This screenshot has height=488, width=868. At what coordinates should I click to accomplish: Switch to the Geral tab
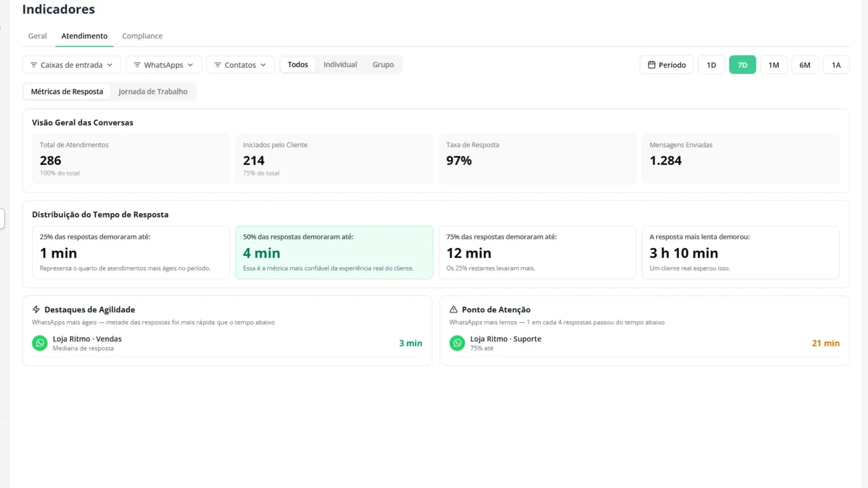click(37, 36)
